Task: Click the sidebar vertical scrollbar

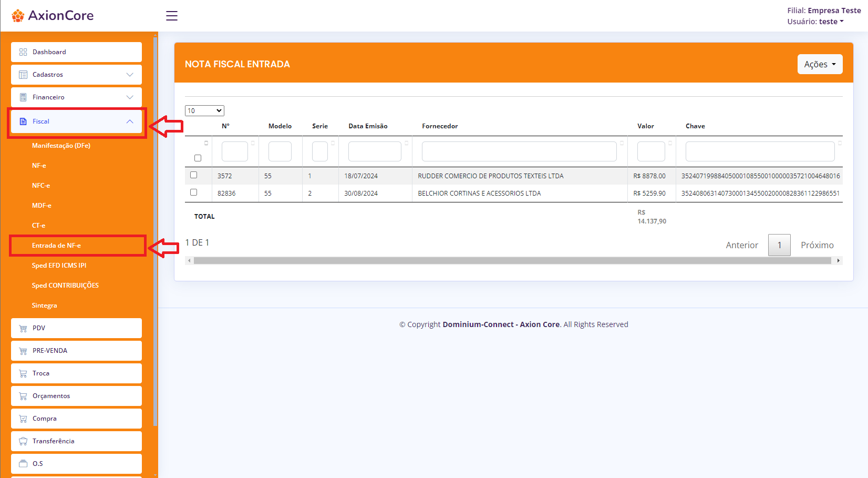Action: 155,231
